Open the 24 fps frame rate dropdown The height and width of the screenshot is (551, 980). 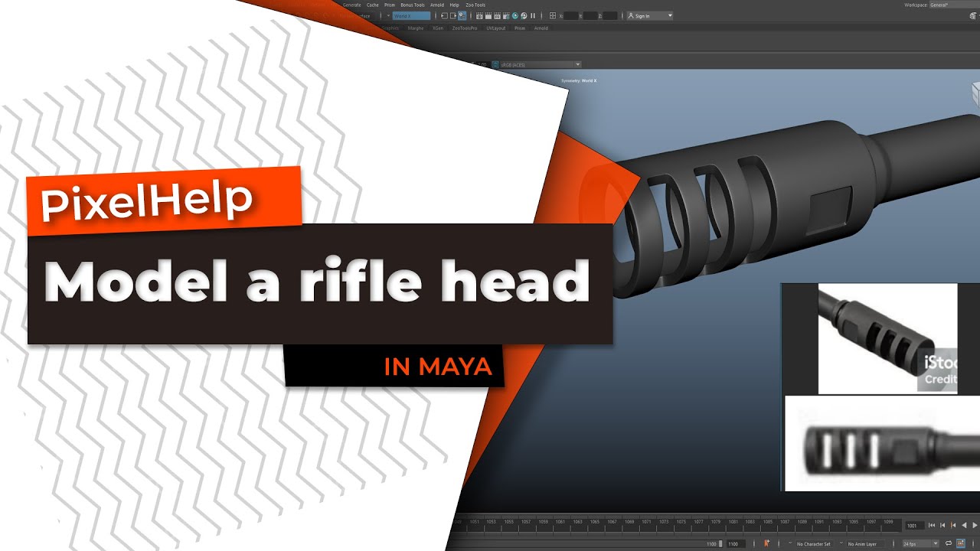click(921, 544)
